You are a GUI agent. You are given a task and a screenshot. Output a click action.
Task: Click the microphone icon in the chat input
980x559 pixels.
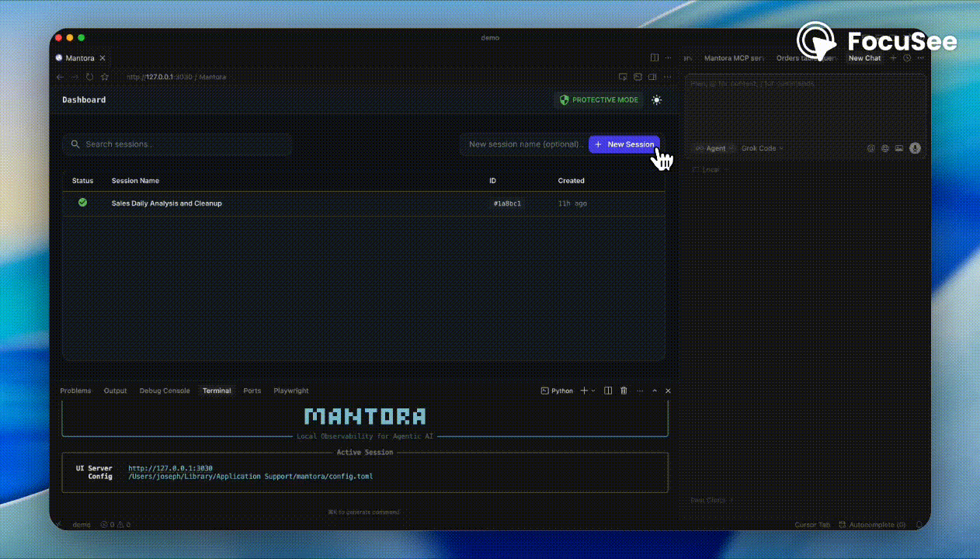coord(915,148)
